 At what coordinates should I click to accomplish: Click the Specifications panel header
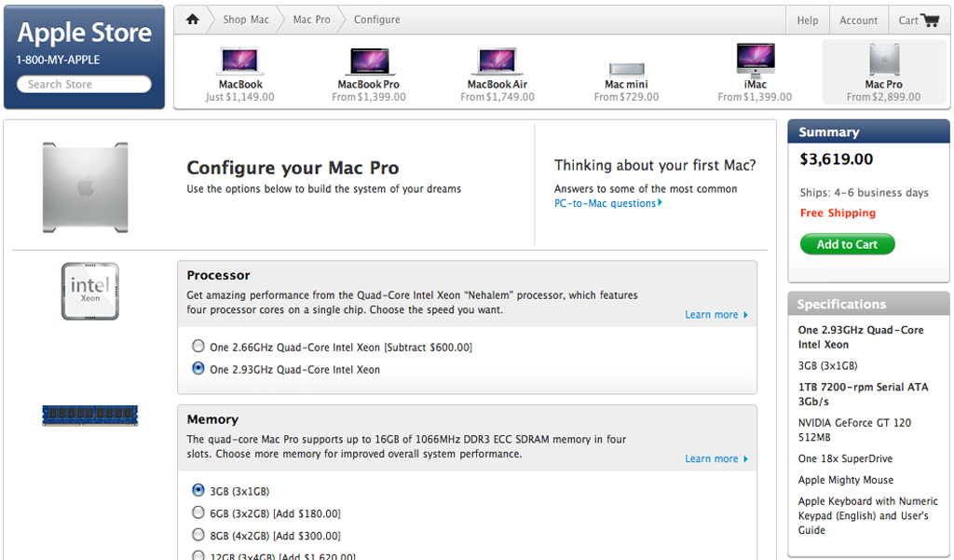(869, 303)
